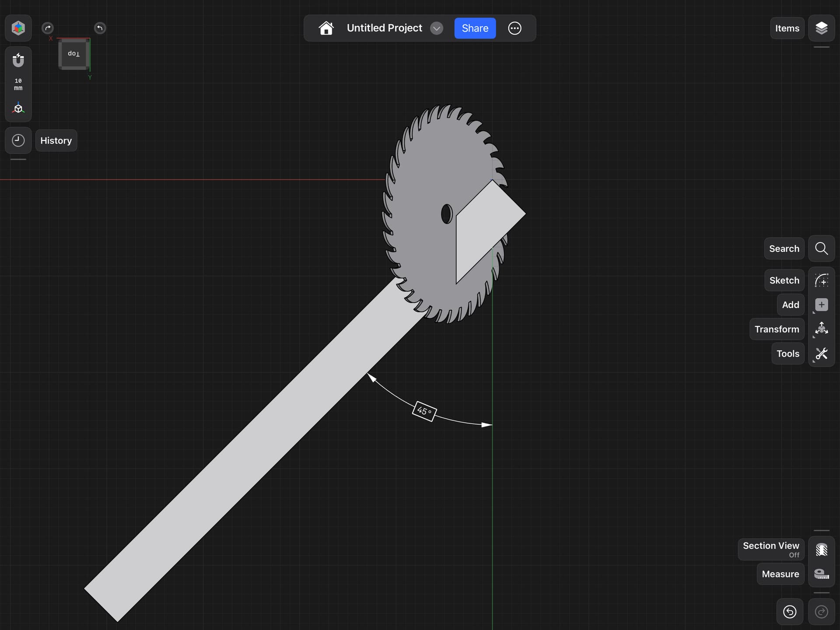This screenshot has width=840, height=630.
Task: Click the Tools wrench icon
Action: pos(821,353)
